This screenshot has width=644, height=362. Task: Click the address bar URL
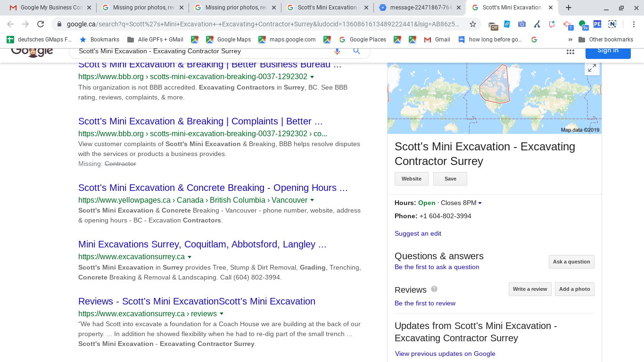[263, 24]
